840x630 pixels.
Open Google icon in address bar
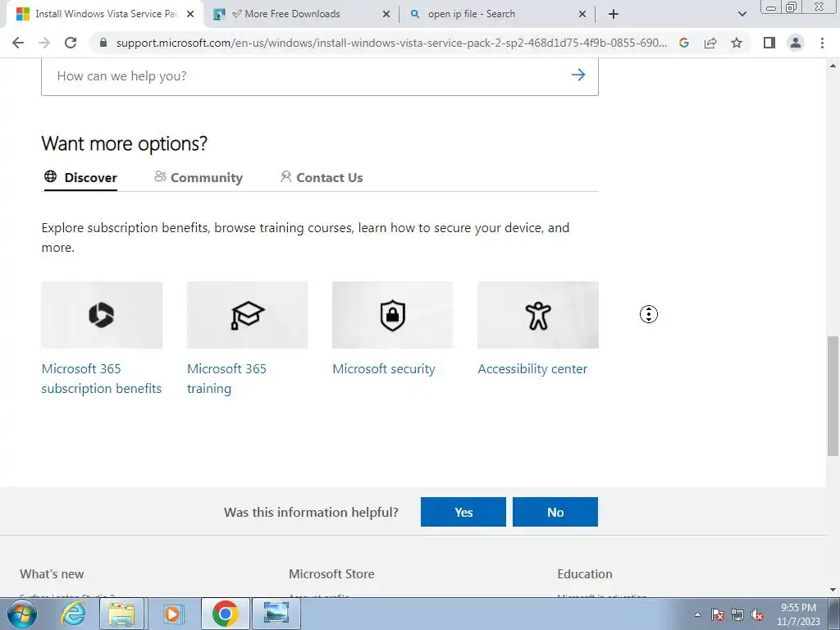point(683,43)
